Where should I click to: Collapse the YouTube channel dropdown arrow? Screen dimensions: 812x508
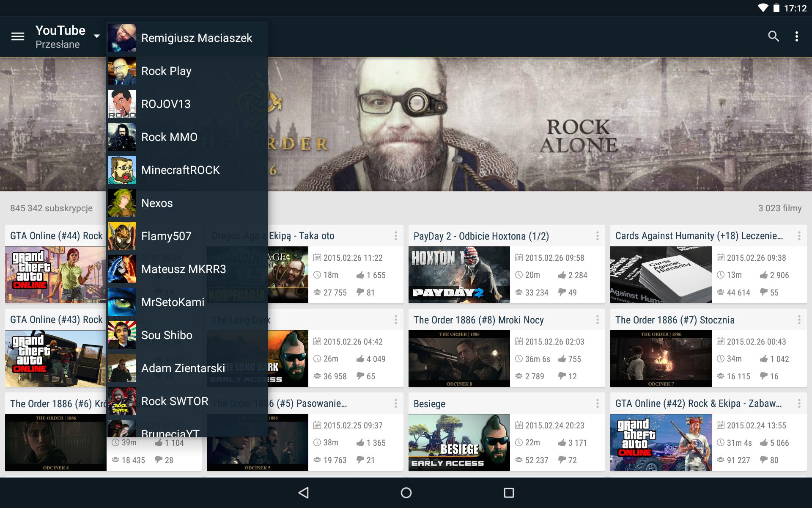97,36
